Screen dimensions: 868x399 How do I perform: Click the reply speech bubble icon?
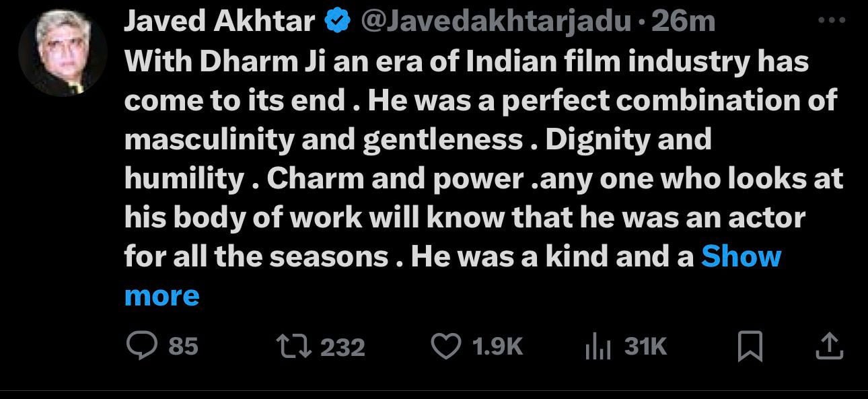tap(141, 347)
